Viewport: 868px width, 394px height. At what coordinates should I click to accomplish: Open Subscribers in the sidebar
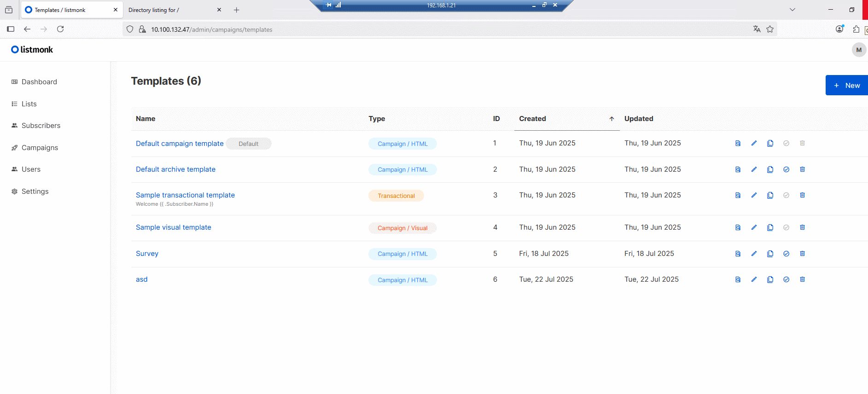click(x=41, y=126)
